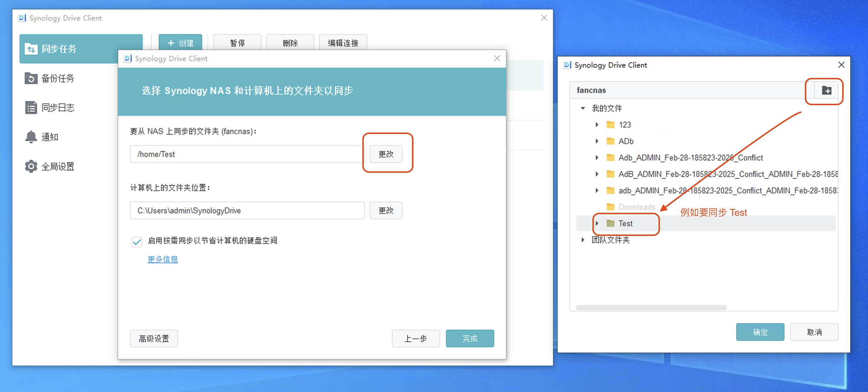Click the C:\Users\admin\SynologyDrive path field
Viewport: 868px width, 392px height.
click(247, 210)
